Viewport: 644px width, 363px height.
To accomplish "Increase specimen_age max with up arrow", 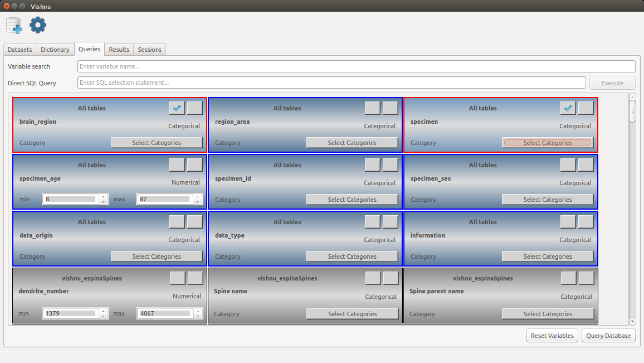I will 198,196.
